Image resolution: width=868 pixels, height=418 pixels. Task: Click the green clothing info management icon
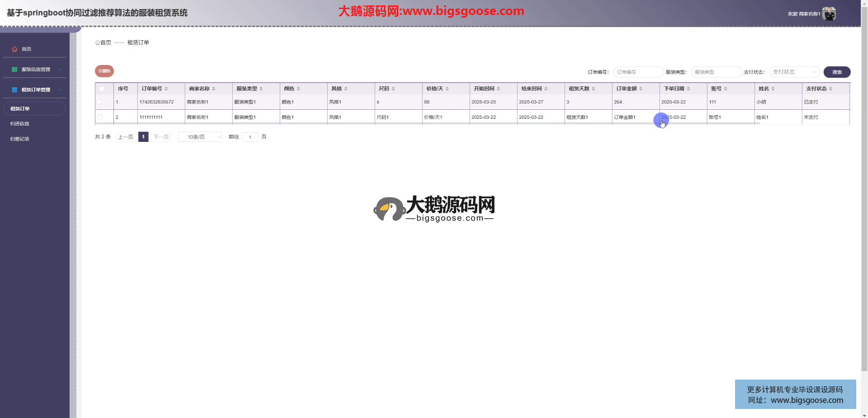(x=14, y=69)
